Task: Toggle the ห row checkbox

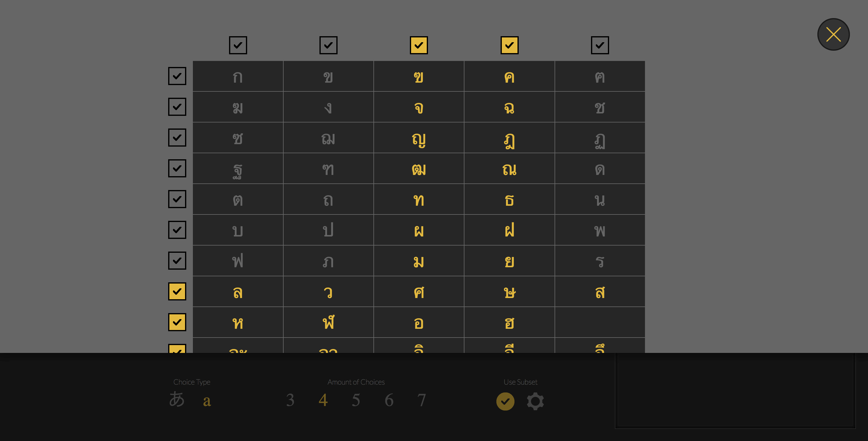Action: click(177, 322)
